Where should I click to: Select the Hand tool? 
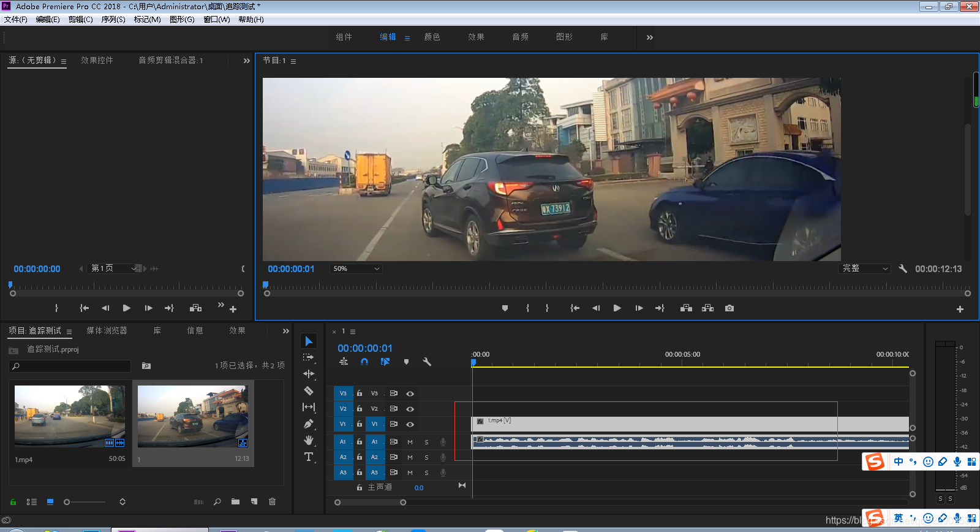309,440
